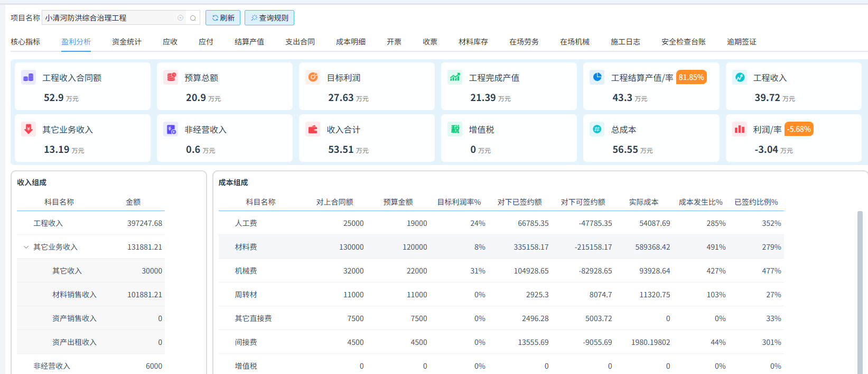Viewport: 868px width, 374px height.
Task: Go to the 施工日志 tab
Action: [626, 42]
